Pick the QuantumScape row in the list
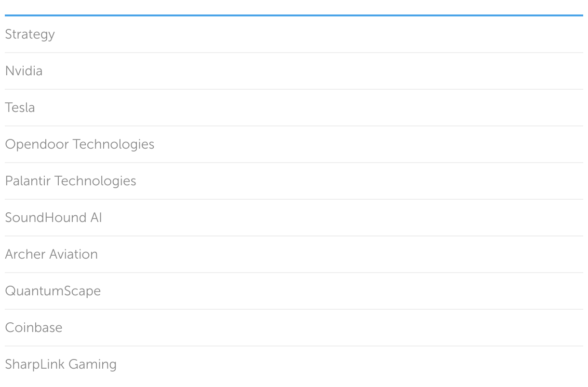Image resolution: width=588 pixels, height=387 pixels. click(x=294, y=291)
